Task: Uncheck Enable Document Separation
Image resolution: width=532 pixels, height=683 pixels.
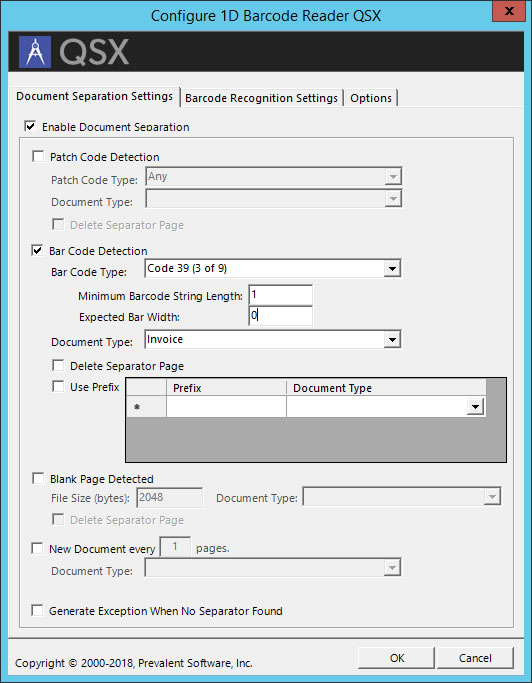Action: point(30,127)
